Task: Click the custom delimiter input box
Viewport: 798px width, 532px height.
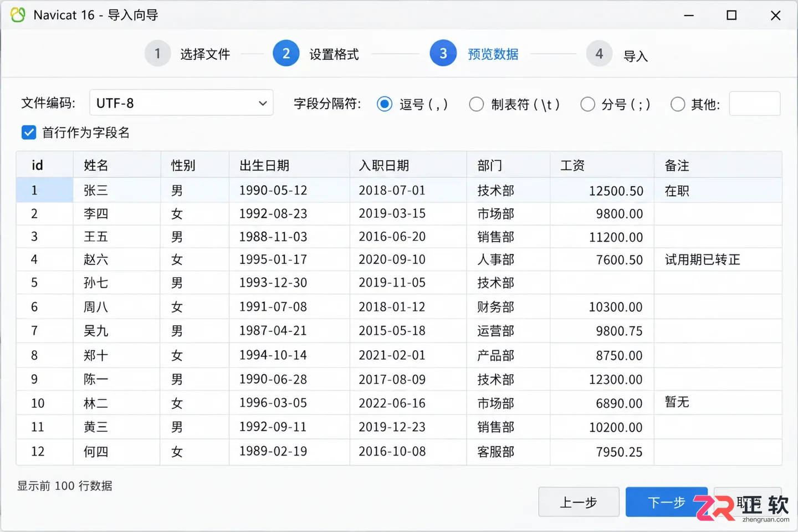Action: coord(755,104)
